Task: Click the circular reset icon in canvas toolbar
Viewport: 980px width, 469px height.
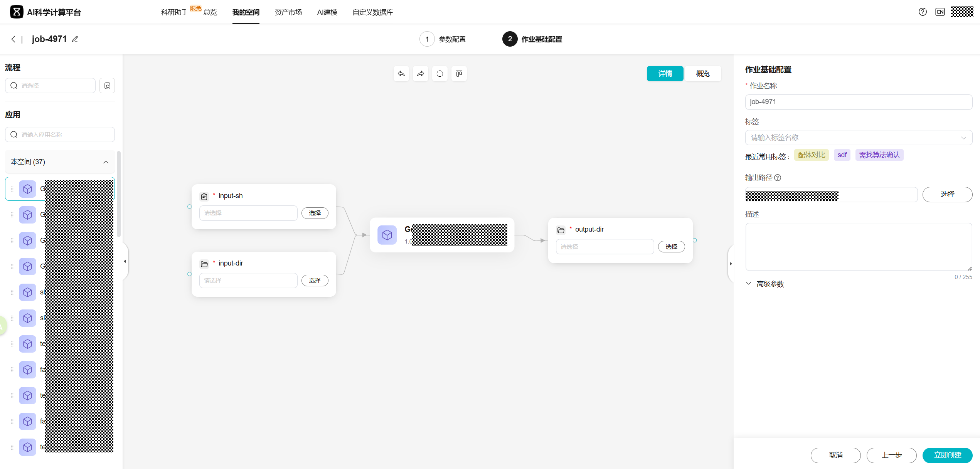Action: coord(440,74)
